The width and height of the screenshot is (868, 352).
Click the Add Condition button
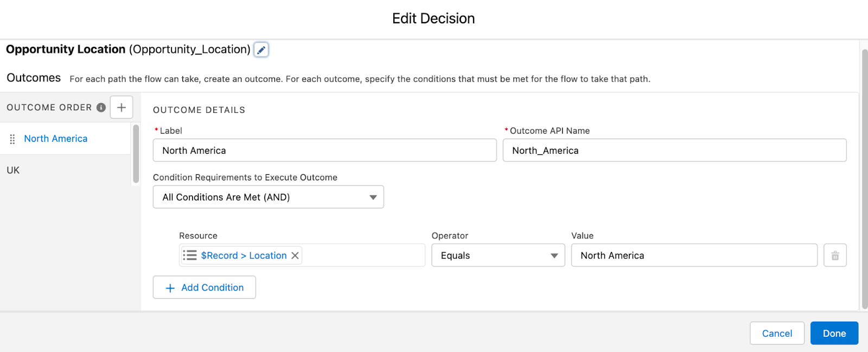[x=205, y=287]
